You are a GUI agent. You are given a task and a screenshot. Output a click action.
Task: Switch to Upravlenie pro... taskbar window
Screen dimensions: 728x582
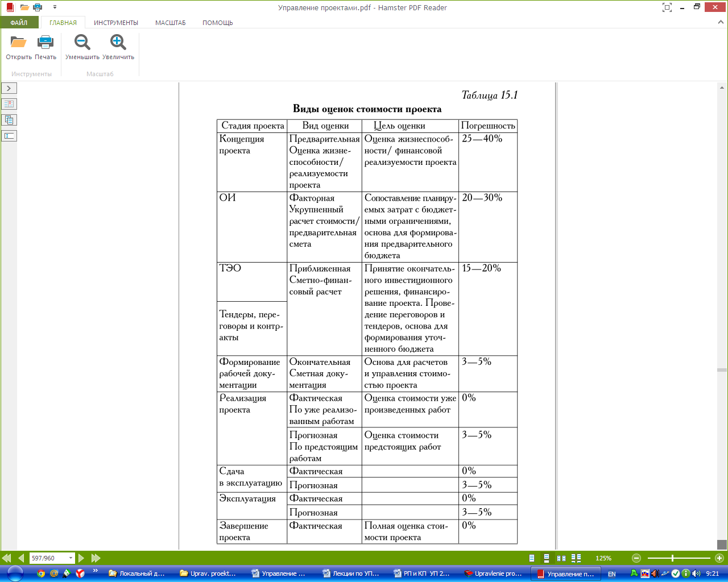coord(493,573)
